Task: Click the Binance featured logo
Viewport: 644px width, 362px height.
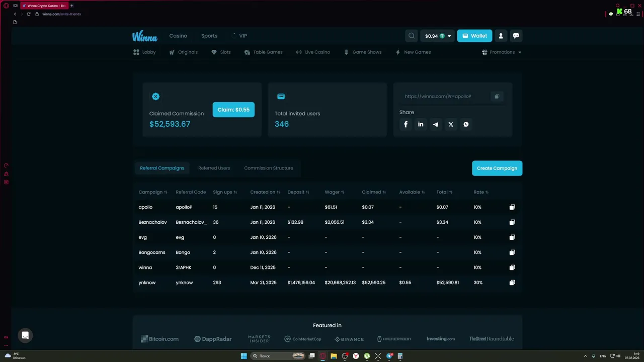Action: coord(349,339)
